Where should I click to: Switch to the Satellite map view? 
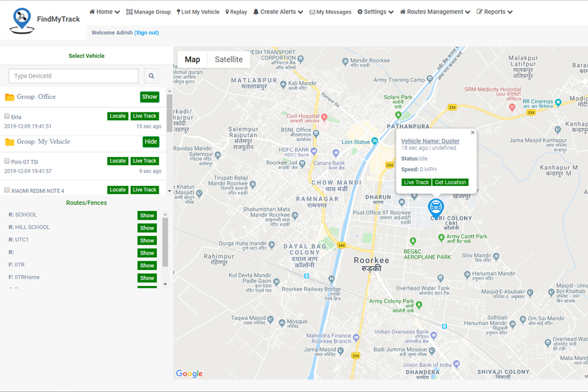click(x=229, y=59)
